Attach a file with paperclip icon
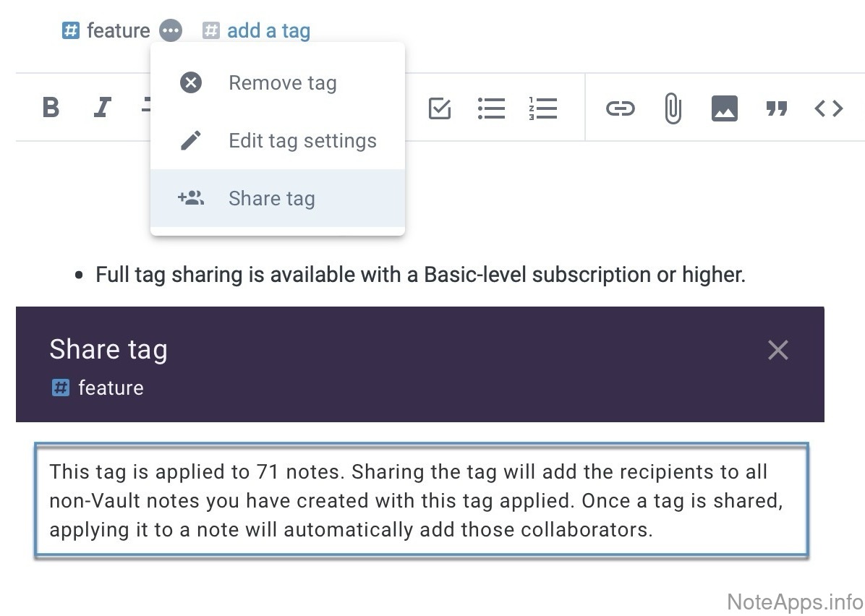Image resolution: width=865 pixels, height=616 pixels. (x=673, y=108)
